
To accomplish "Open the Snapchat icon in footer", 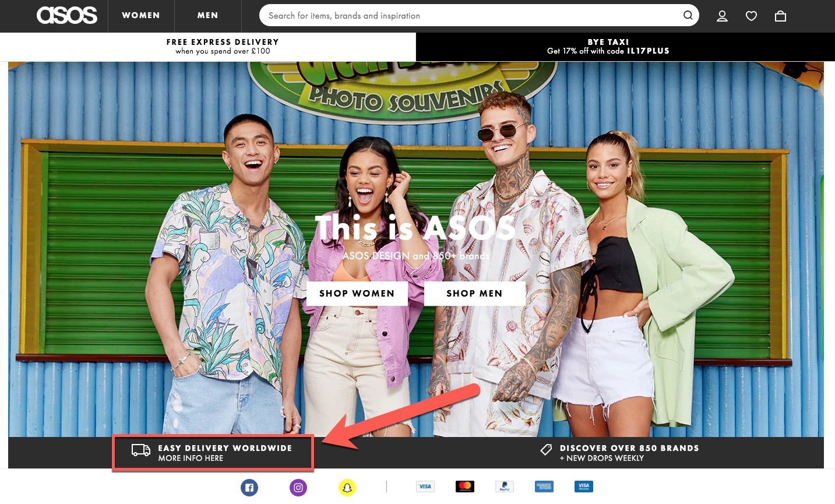I will point(347,488).
